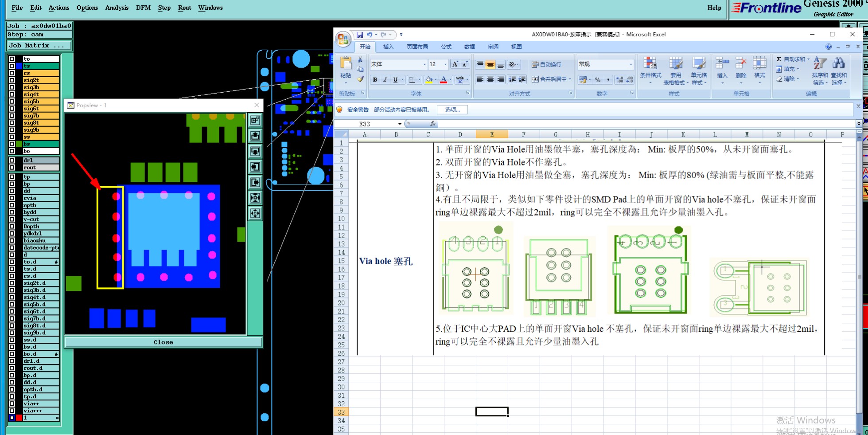
Task: Toggle italic formatting in Excel
Action: click(x=385, y=80)
